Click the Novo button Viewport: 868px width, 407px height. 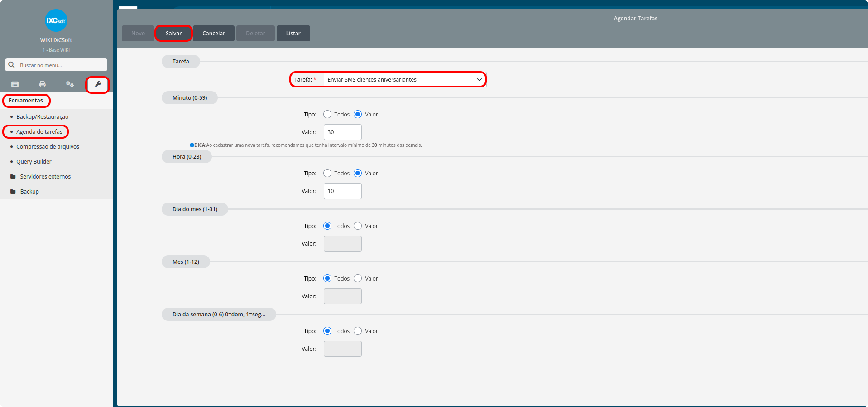[138, 33]
